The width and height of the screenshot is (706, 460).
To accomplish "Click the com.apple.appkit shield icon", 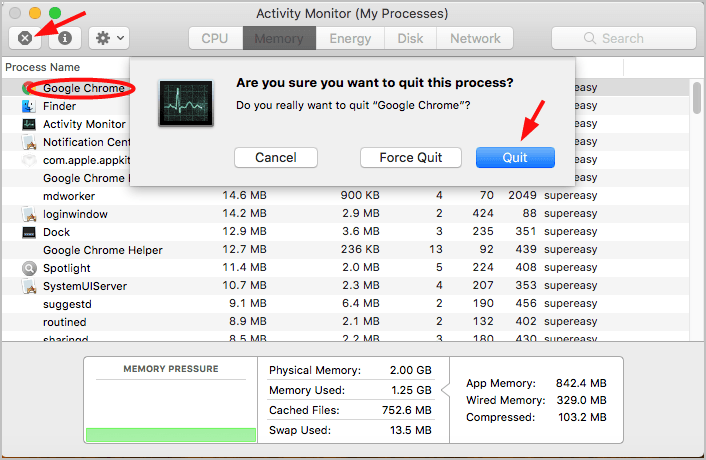I will coord(29,160).
